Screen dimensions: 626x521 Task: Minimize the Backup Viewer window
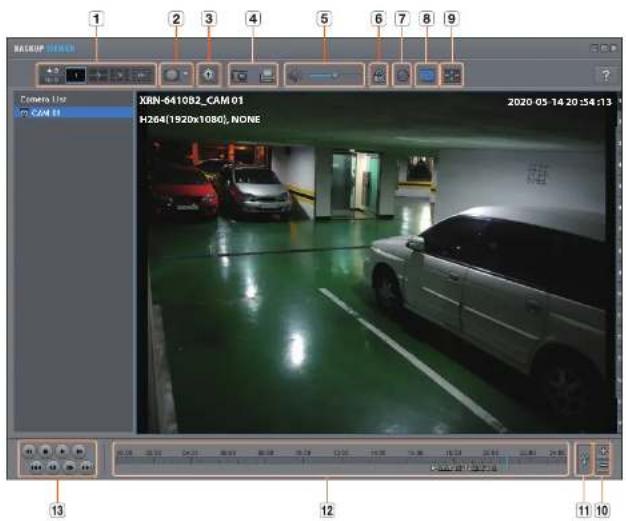[594, 48]
